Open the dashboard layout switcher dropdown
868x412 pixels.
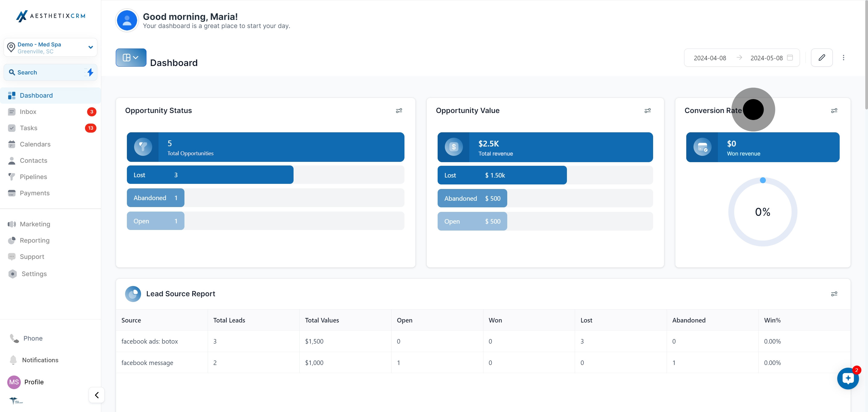[131, 58]
